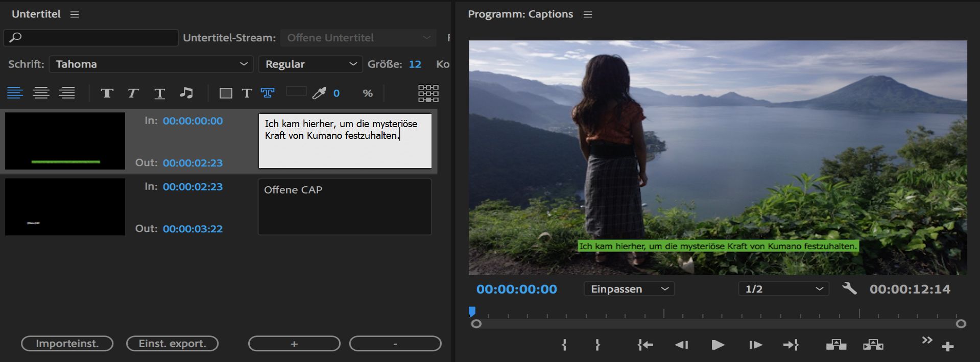Go to the Out point
The height and width of the screenshot is (362, 980).
point(791,345)
